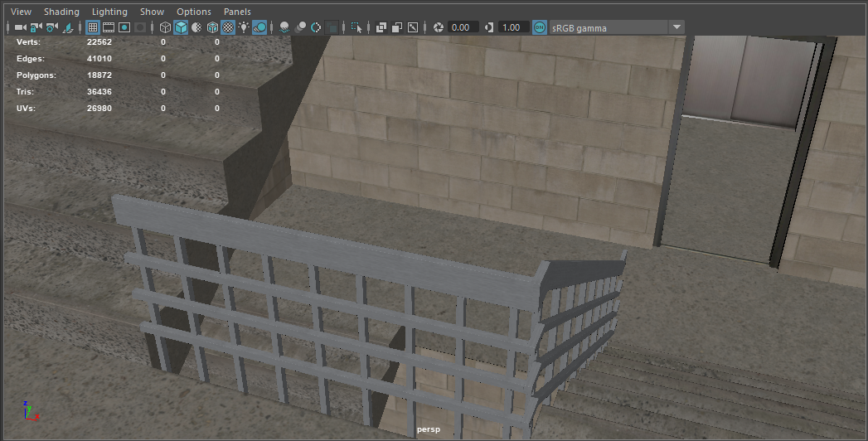This screenshot has height=441, width=868.
Task: Click the Gate Mask icon
Action: (x=140, y=27)
